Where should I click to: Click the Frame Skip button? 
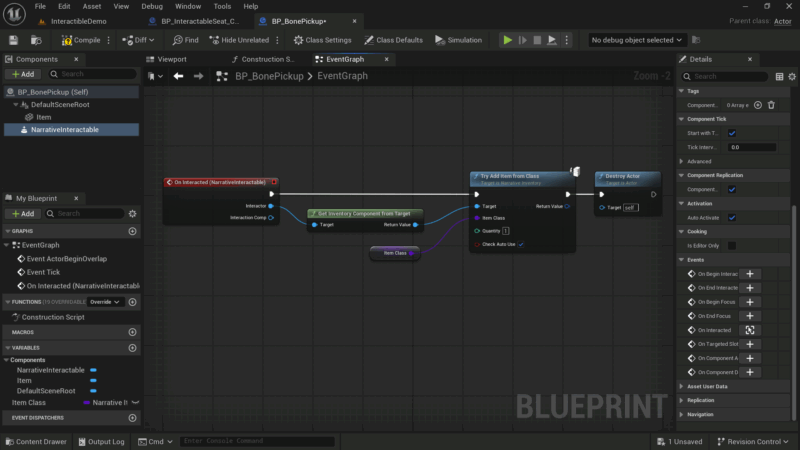coord(522,40)
